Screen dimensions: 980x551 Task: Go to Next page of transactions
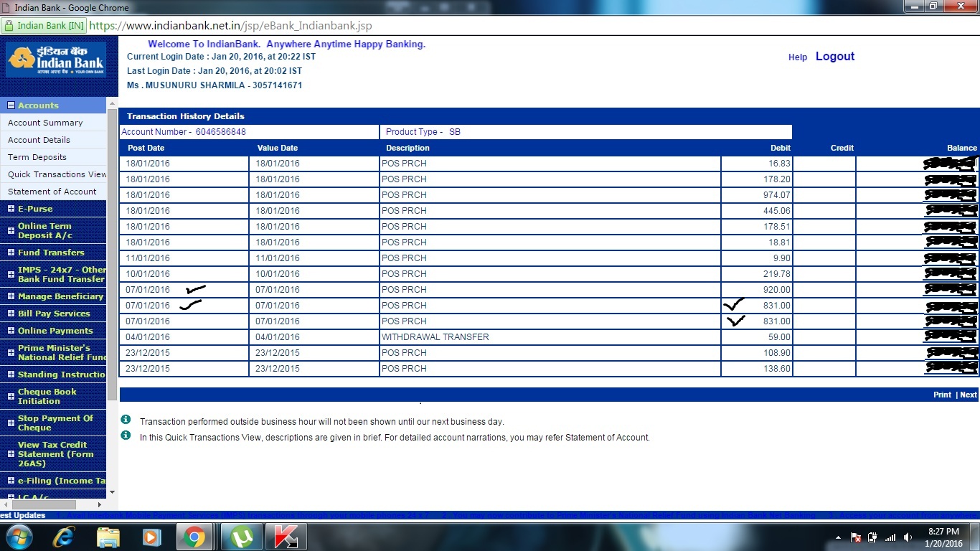969,395
